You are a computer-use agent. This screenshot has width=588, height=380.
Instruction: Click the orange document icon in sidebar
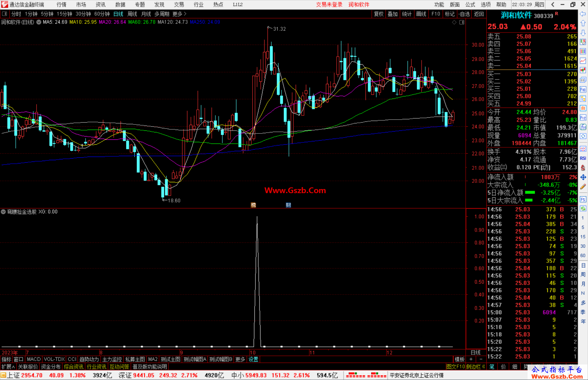click(583, 108)
